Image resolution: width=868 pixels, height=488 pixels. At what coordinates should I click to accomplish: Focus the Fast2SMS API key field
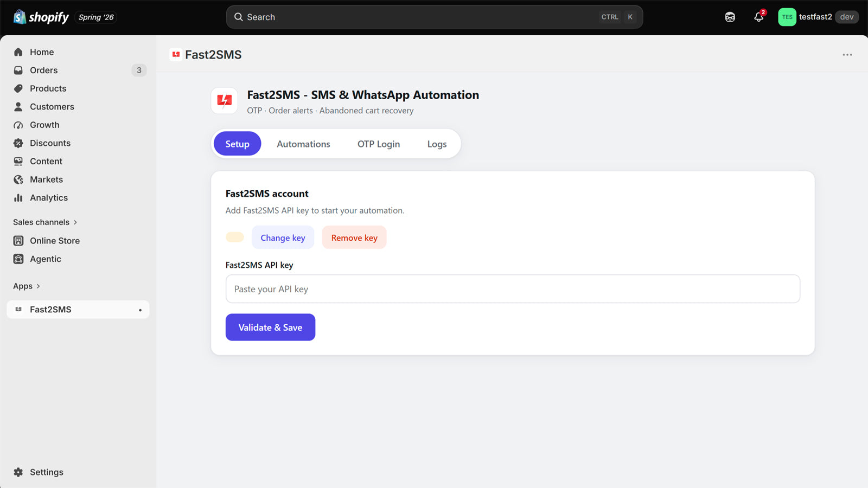click(x=513, y=289)
